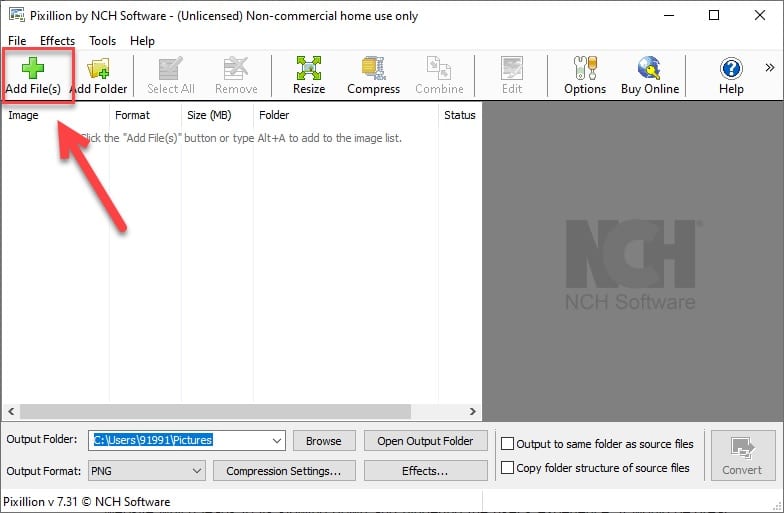Click the Convert button
Image resolution: width=784 pixels, height=513 pixels.
point(742,456)
